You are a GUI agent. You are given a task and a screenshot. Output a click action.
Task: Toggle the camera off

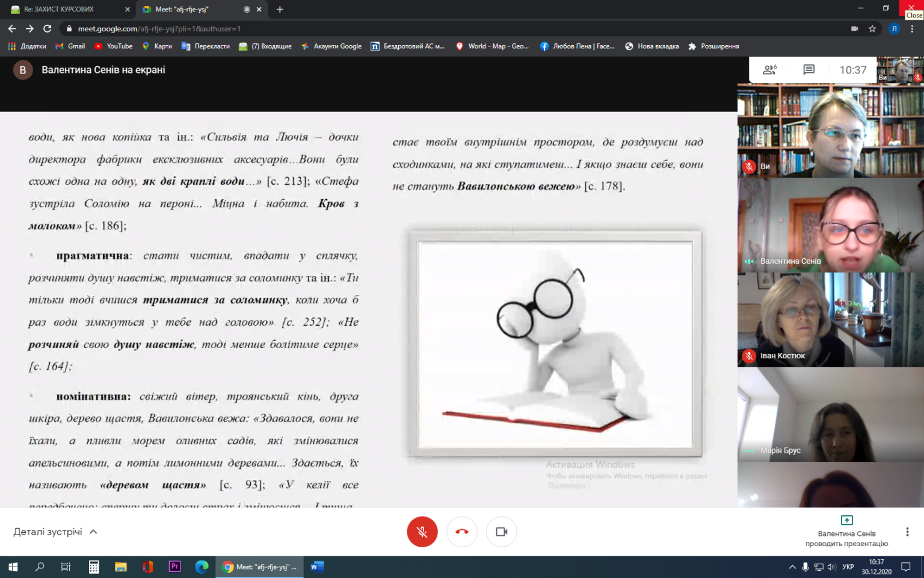coord(502,532)
